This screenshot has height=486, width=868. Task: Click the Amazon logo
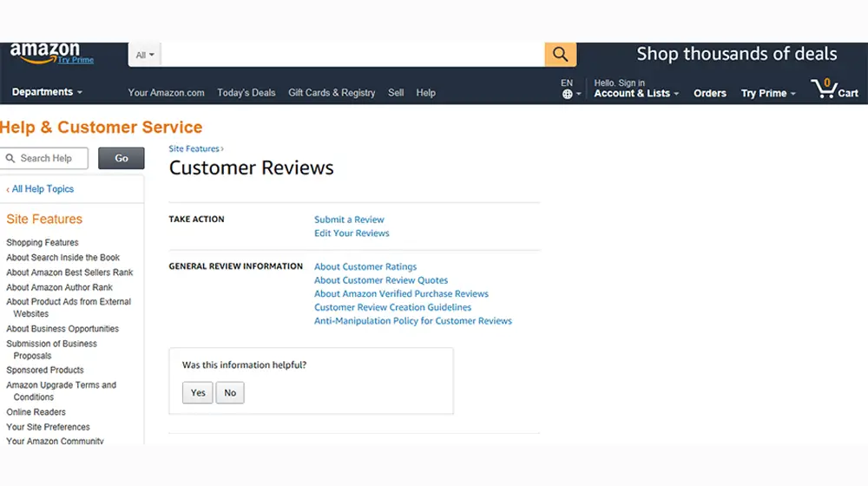coord(45,52)
